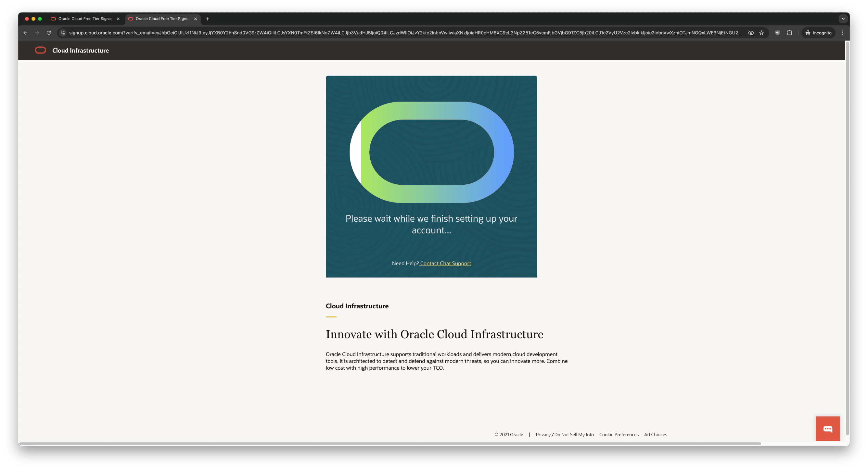
Task: Click the Oracle logo in header
Action: coord(40,51)
